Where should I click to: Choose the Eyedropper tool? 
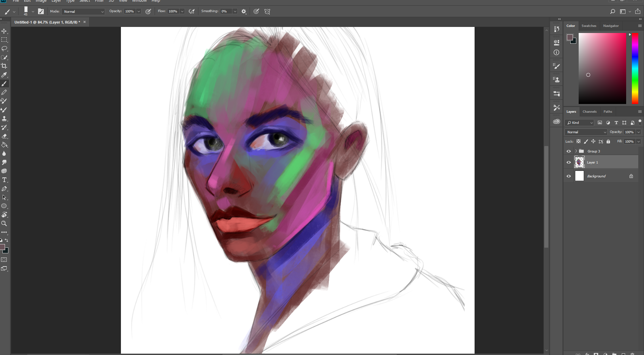coord(4,75)
